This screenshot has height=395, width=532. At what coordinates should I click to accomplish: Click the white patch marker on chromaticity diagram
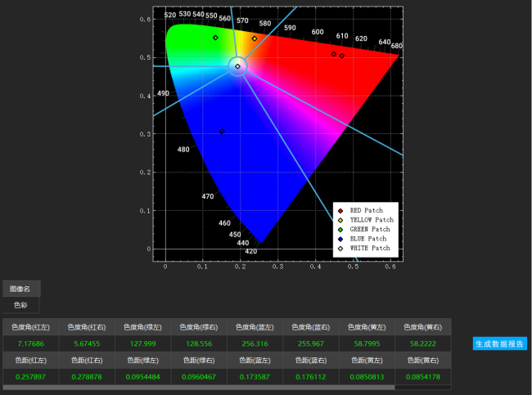237,66
